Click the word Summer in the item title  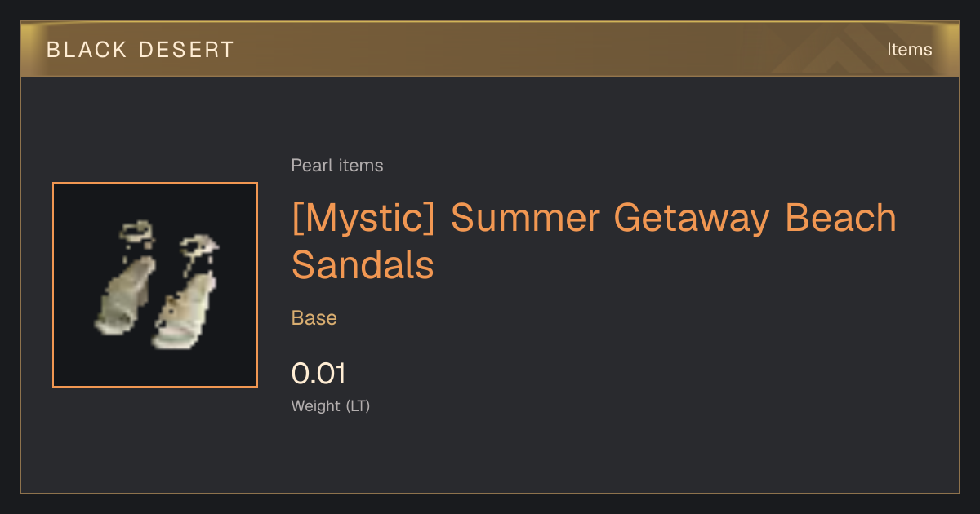(x=526, y=219)
